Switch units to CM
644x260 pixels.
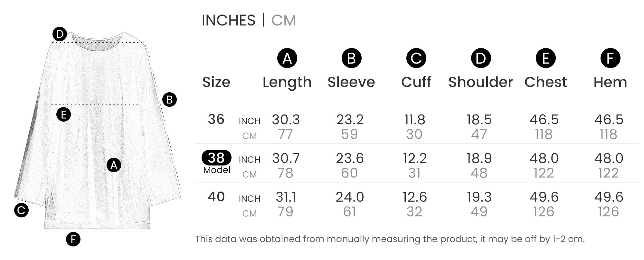pos(283,20)
